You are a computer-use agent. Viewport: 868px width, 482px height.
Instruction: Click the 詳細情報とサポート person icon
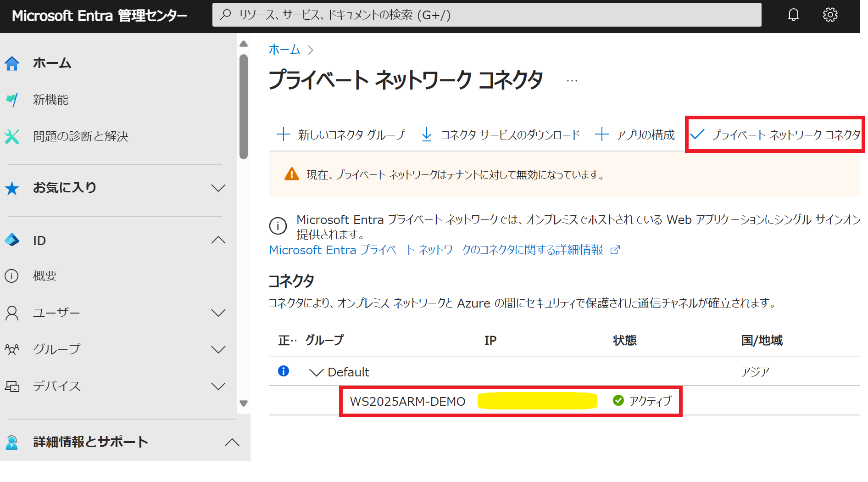pos(12,442)
